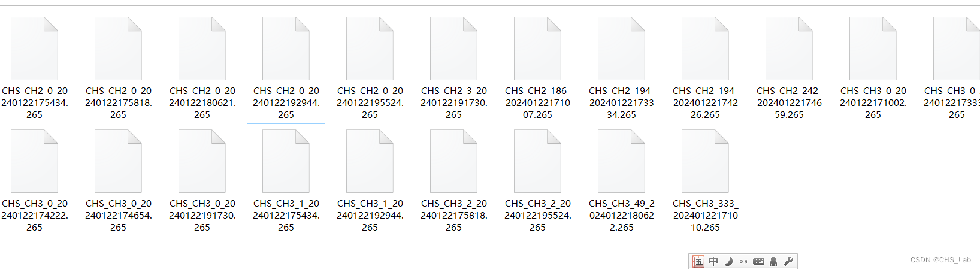Click the user account icon in IME bar
This screenshot has height=269, width=980.
coord(773,261)
